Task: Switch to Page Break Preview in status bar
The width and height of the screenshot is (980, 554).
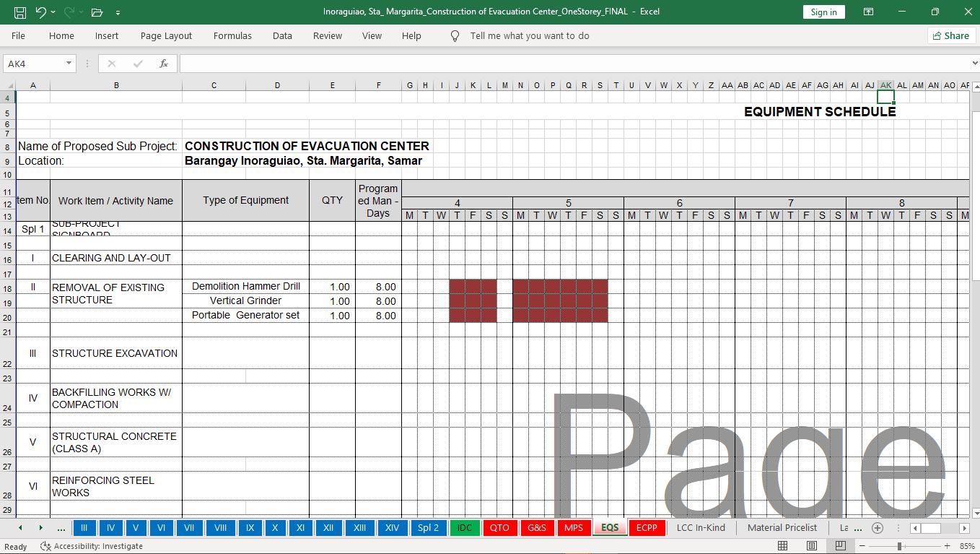Action: pos(840,546)
